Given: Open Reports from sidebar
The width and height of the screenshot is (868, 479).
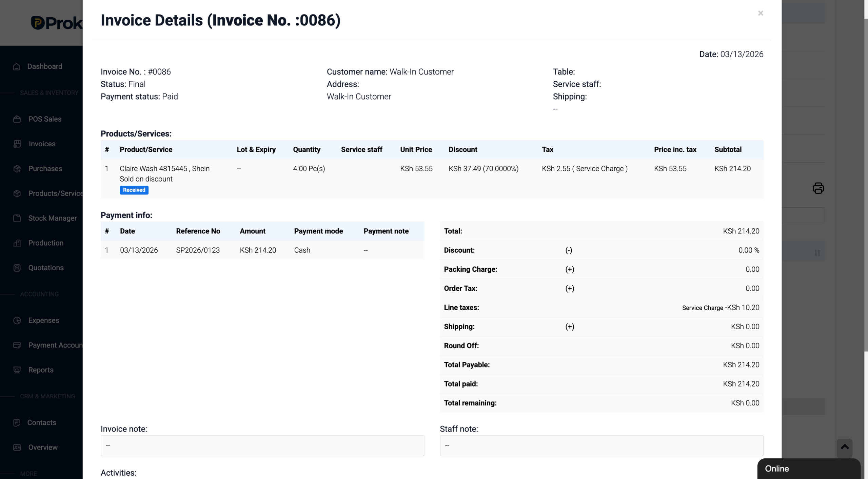Looking at the screenshot, I should 41,370.
